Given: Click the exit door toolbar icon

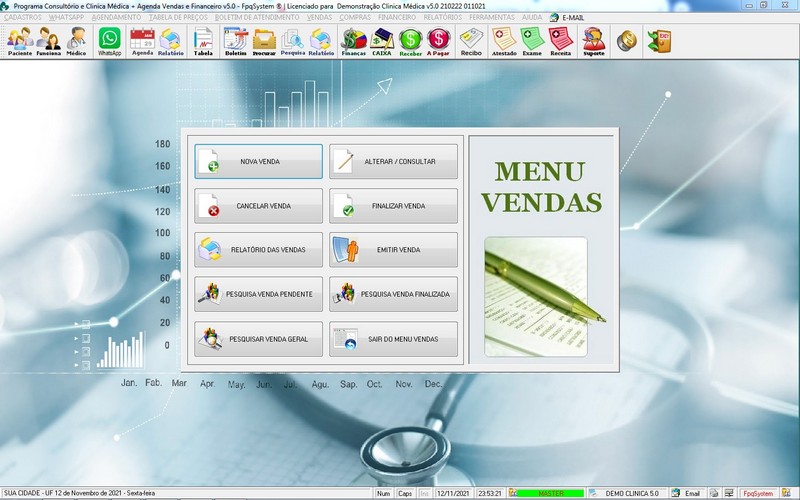Looking at the screenshot, I should (x=659, y=41).
